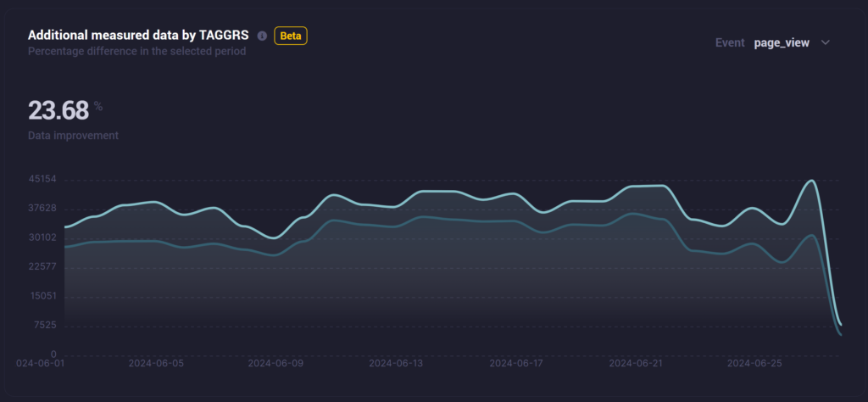Viewport: 868px width, 402px height.
Task: Click the info icon beside TAGGRS title
Action: pos(263,36)
